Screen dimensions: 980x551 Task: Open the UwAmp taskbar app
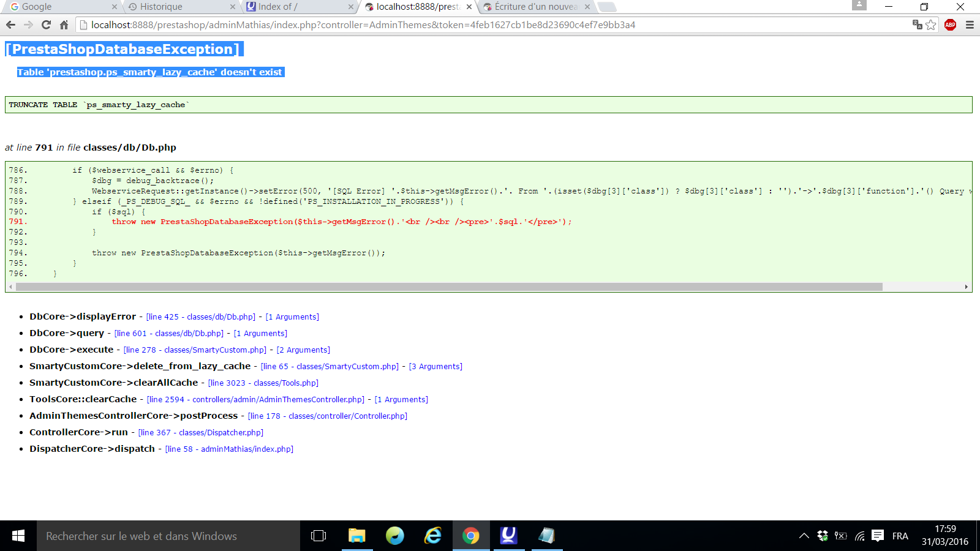(508, 536)
